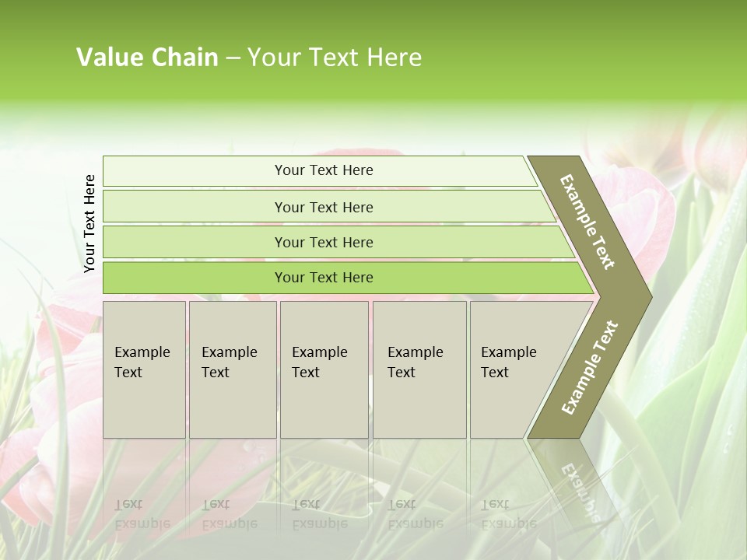Click the third "Your Text Here" bar

[x=323, y=242]
